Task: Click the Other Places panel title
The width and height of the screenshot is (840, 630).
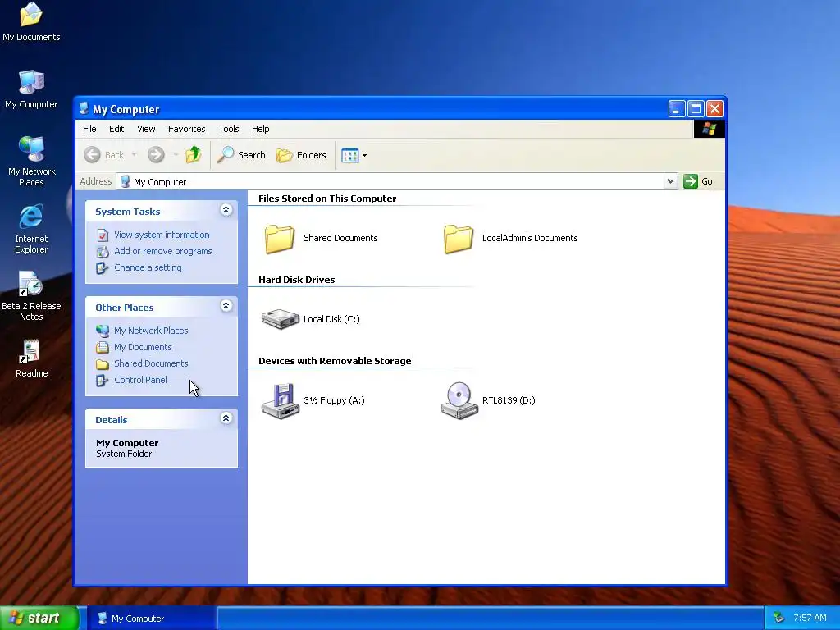Action: [x=125, y=308]
